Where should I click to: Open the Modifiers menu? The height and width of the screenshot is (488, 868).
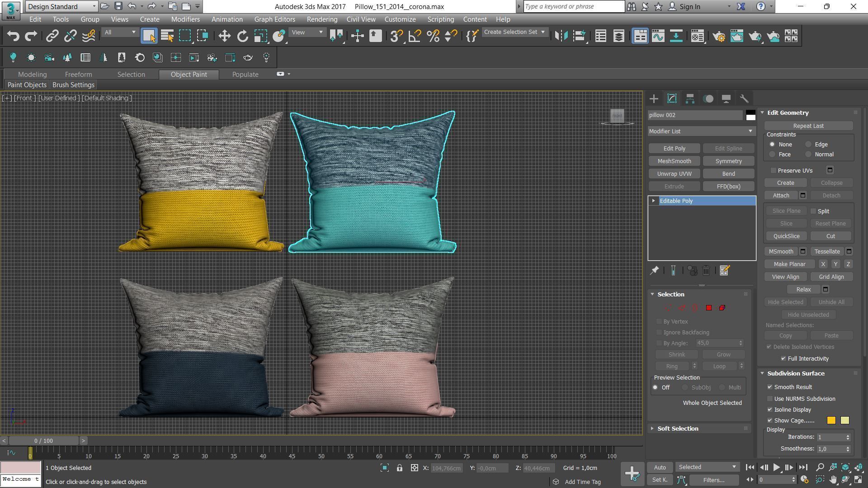(x=185, y=19)
